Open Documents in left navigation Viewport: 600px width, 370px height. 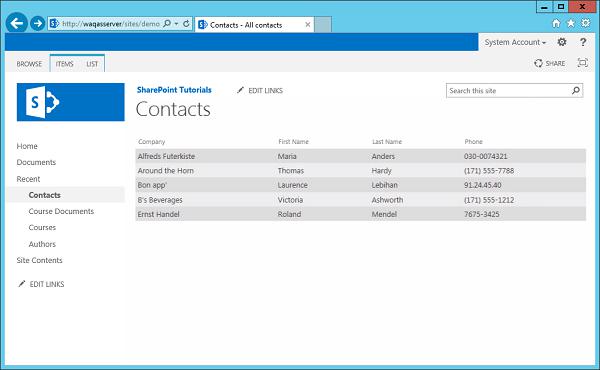pos(36,162)
